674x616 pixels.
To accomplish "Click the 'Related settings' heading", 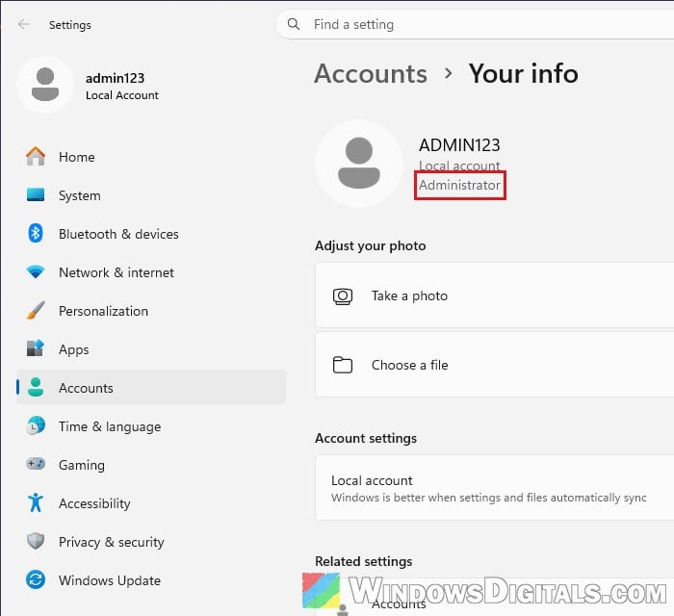I will click(364, 561).
